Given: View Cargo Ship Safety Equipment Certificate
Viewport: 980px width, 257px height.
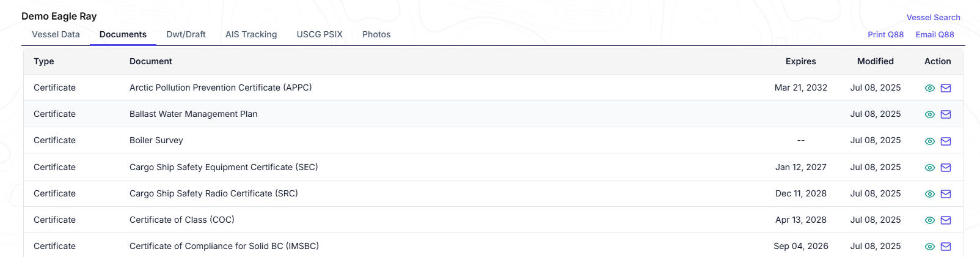Looking at the screenshot, I should click(930, 168).
